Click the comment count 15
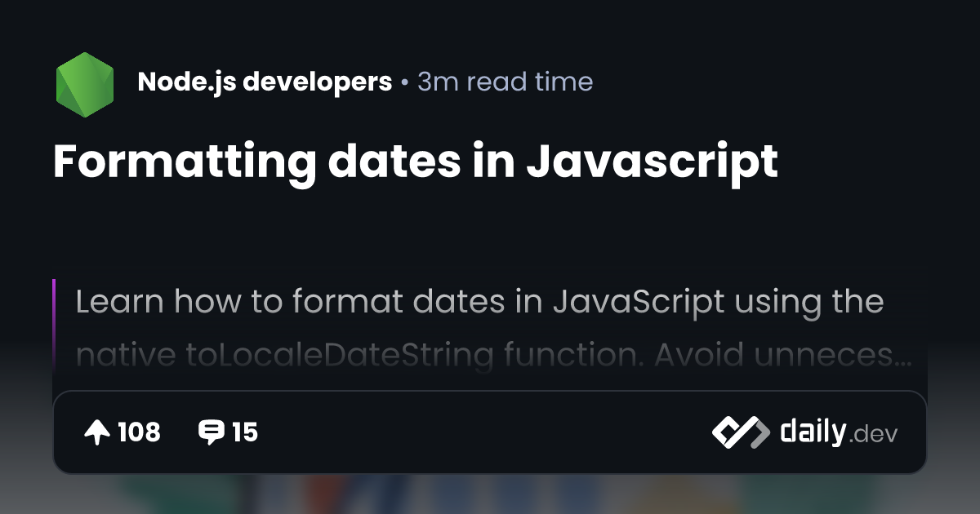Screen dimensions: 980x514 pos(245,432)
